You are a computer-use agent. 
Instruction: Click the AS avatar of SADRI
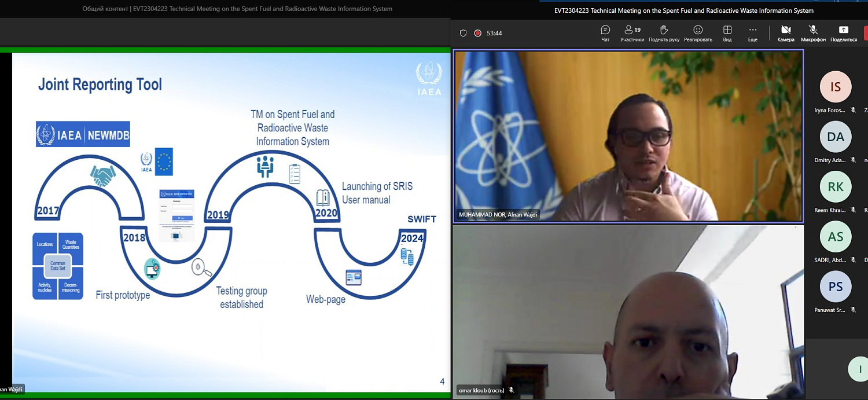coord(835,236)
